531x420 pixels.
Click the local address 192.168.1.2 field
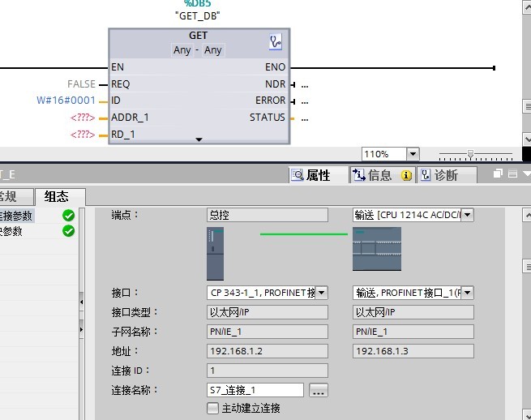click(x=268, y=351)
